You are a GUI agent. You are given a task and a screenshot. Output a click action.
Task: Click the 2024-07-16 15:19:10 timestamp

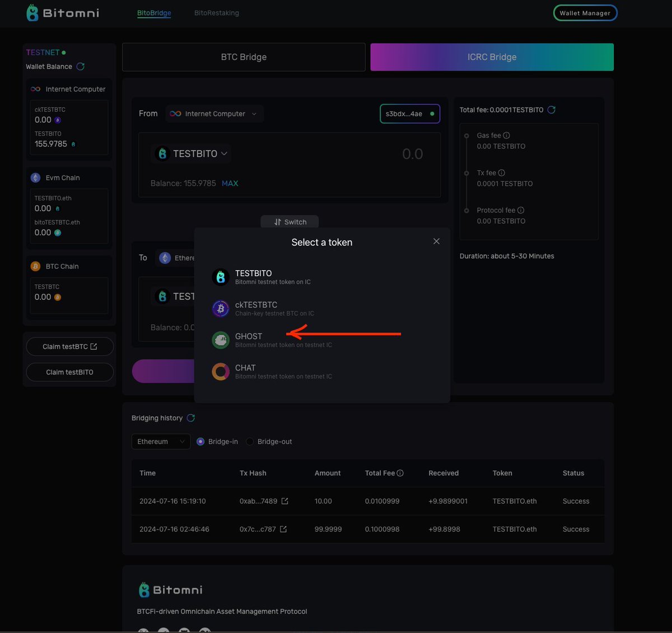click(172, 501)
